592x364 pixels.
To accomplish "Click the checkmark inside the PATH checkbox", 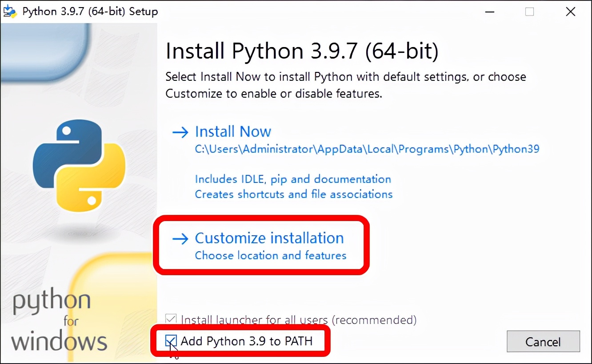I will (x=170, y=341).
